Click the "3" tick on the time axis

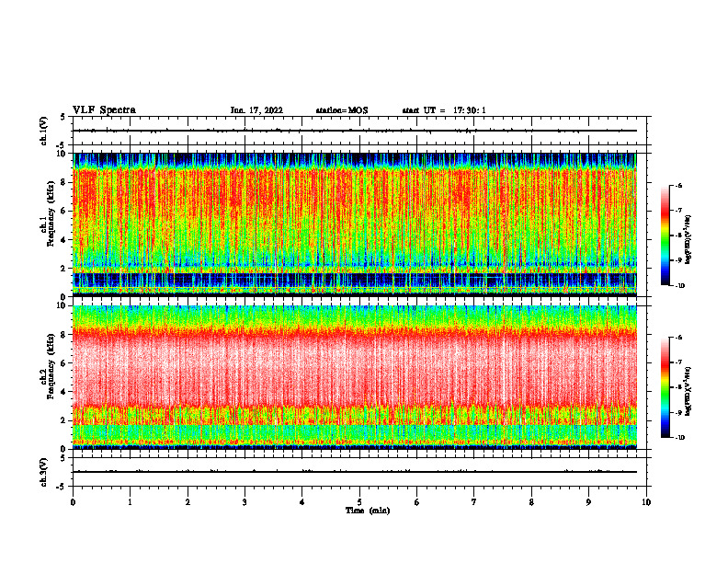pyautogui.click(x=245, y=502)
